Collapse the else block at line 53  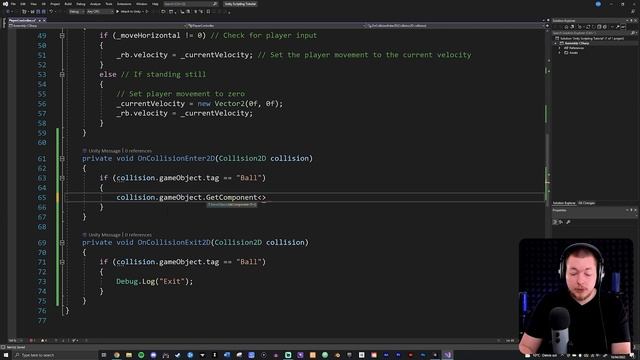(x=62, y=74)
